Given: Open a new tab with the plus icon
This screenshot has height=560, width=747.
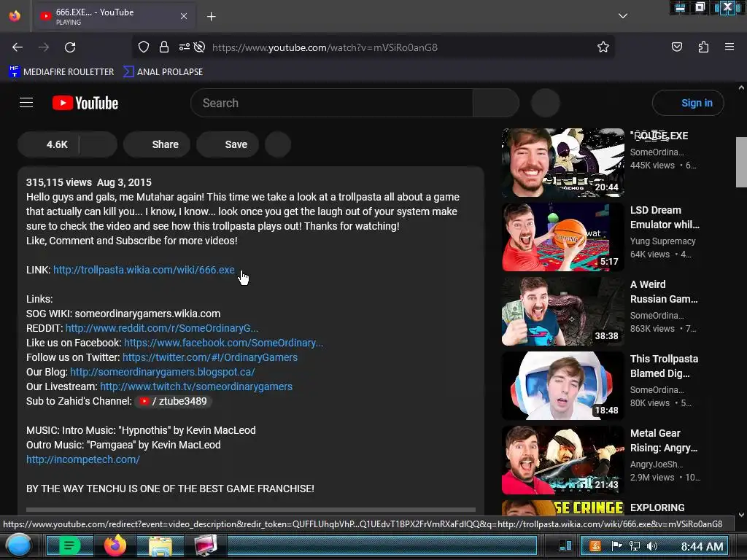Looking at the screenshot, I should pos(211,17).
